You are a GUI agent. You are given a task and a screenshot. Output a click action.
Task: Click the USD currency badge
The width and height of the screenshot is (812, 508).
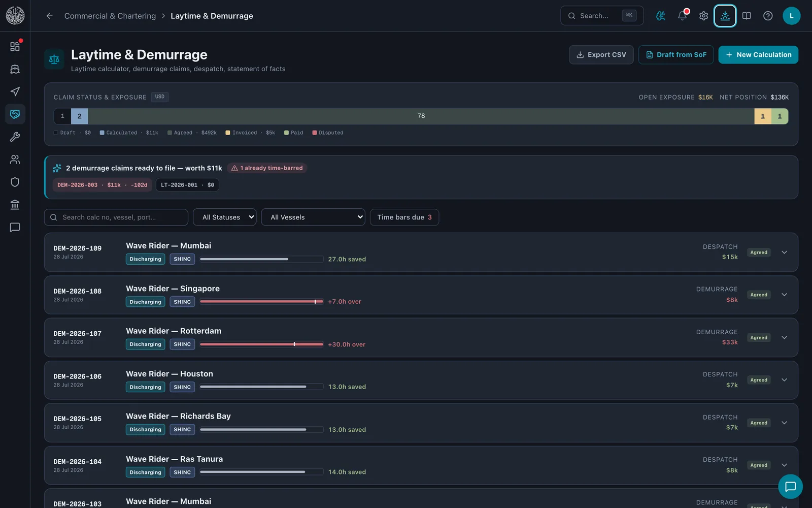pyautogui.click(x=160, y=97)
